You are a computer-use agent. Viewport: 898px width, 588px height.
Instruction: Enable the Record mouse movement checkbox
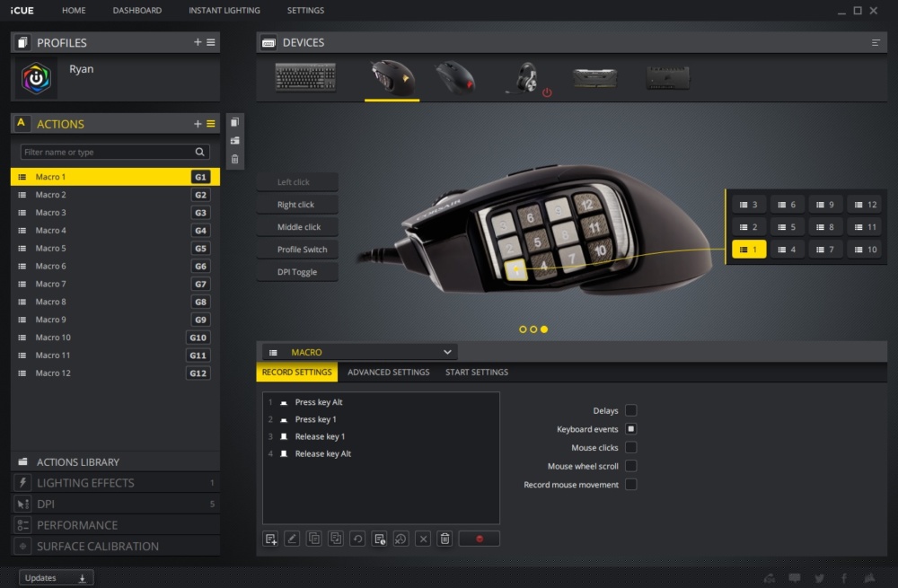coord(631,485)
